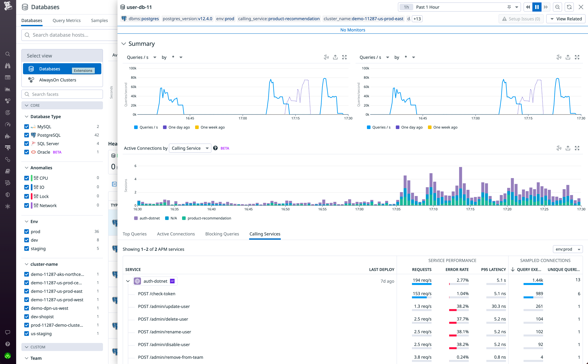Disable the CPU anomalies filter
The image size is (588, 364).
pyautogui.click(x=26, y=178)
